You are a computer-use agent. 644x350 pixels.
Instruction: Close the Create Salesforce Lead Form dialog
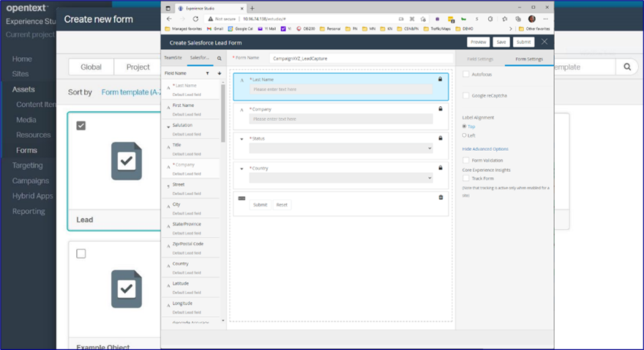point(544,42)
